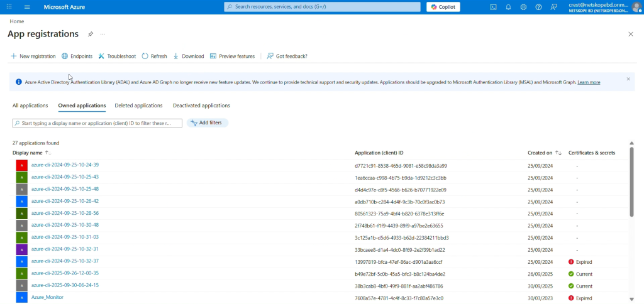
Task: Dismiss the ADAL information banner
Action: (628, 79)
